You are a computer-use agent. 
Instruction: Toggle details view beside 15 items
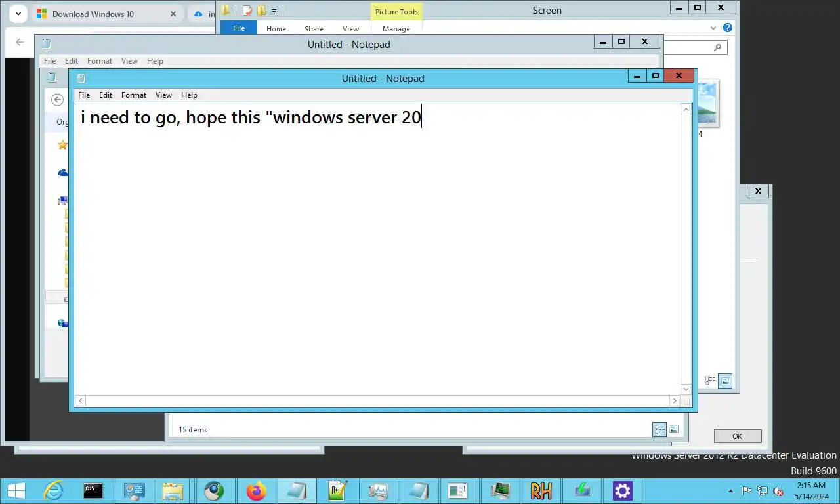tap(660, 429)
